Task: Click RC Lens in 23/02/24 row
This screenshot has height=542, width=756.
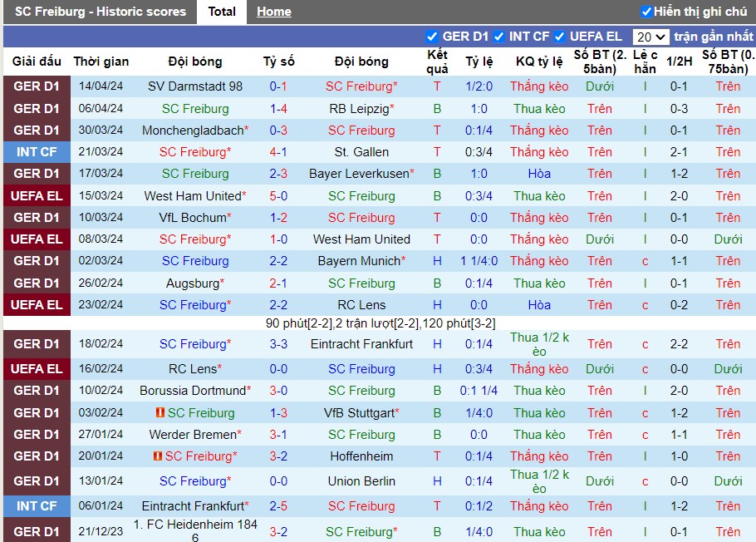Action: (361, 305)
